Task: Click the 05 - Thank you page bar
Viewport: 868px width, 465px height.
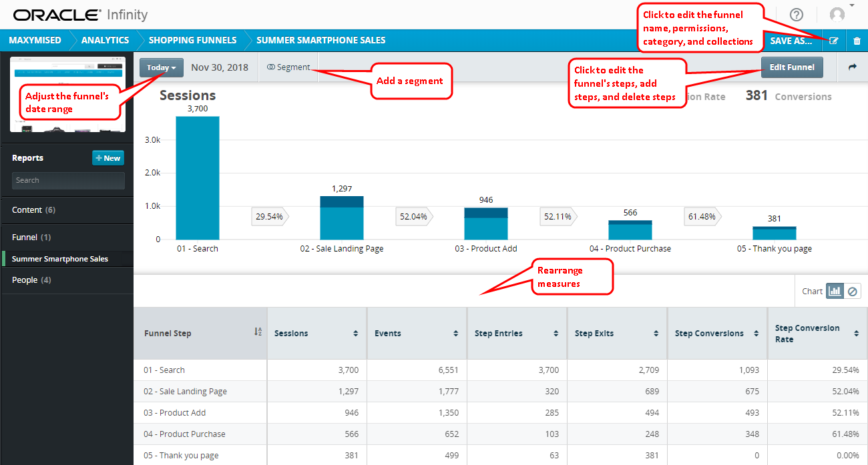Action: 775,233
